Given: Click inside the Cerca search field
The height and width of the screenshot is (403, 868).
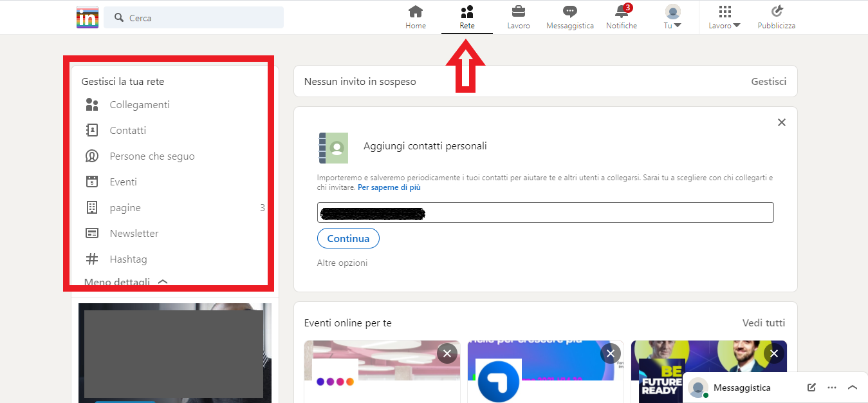Looking at the screenshot, I should coord(193,17).
